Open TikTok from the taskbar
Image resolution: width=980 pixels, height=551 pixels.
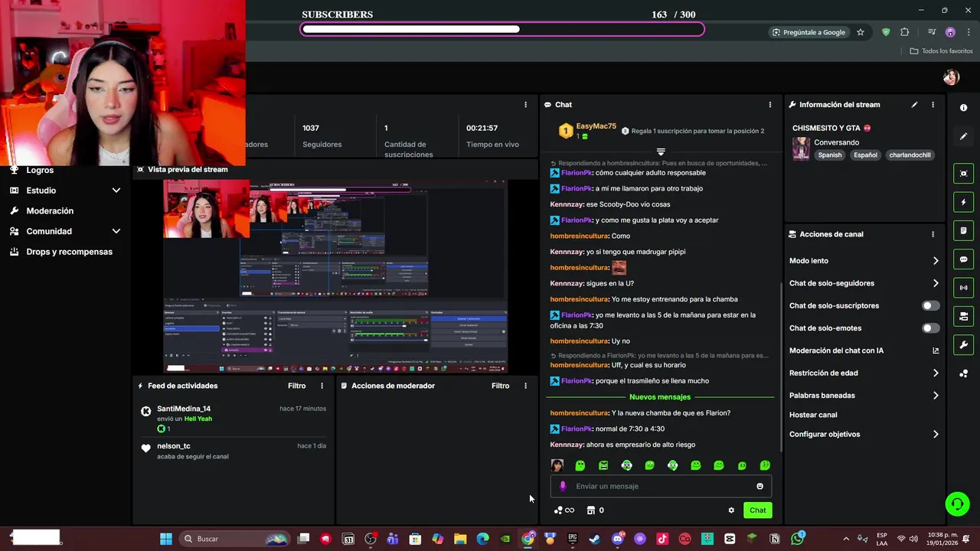point(662,539)
